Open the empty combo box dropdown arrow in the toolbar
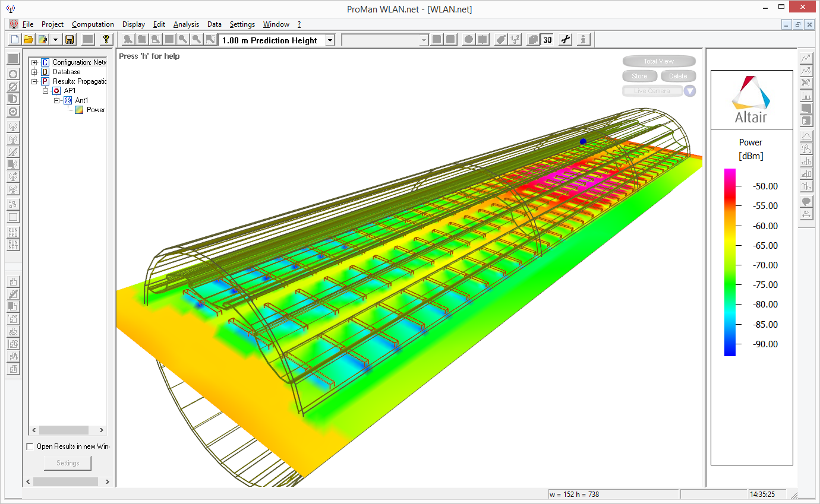The image size is (820, 504). click(x=424, y=40)
